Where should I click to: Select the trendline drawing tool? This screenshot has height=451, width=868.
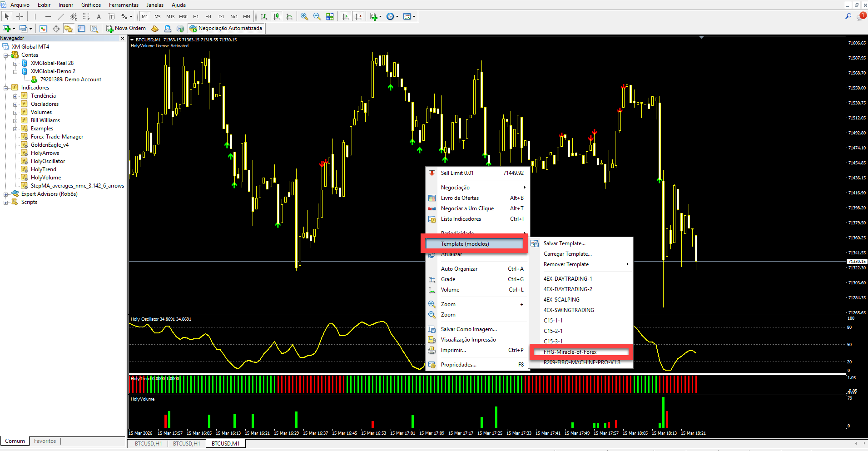(x=60, y=16)
